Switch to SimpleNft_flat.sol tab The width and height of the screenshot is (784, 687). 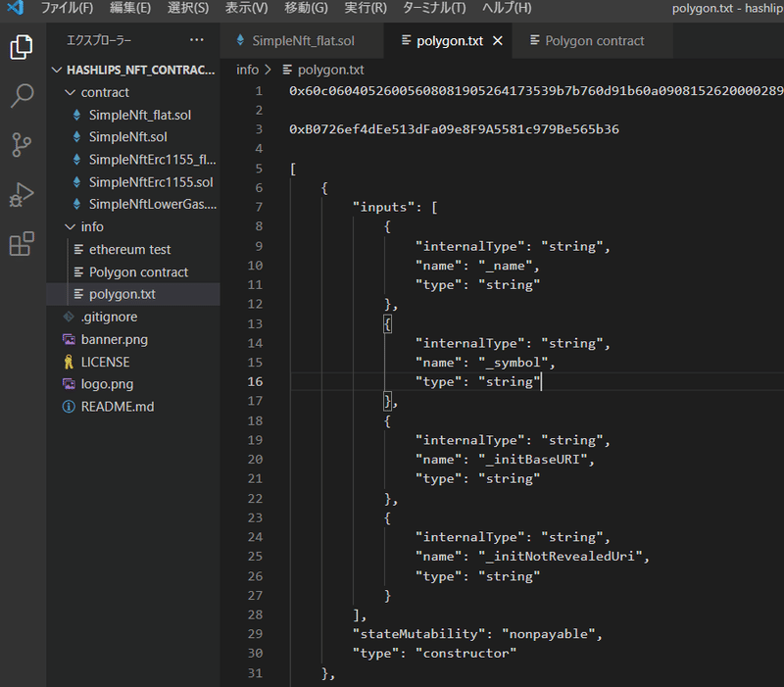(x=302, y=40)
